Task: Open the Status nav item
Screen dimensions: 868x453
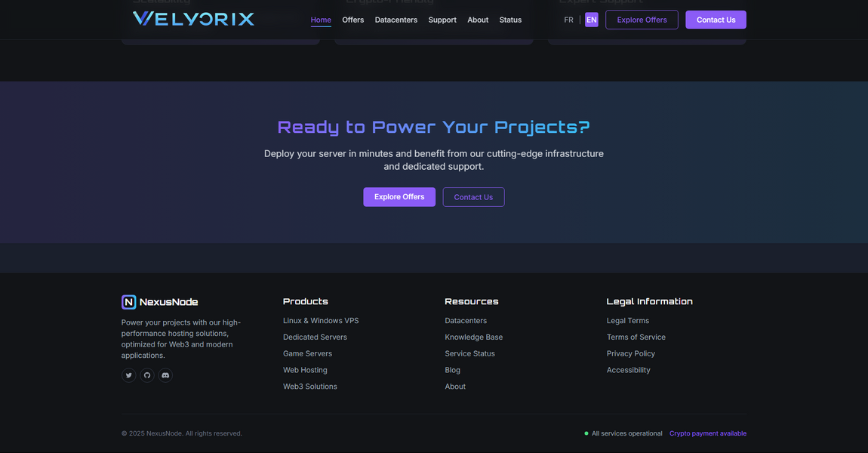Action: tap(510, 20)
